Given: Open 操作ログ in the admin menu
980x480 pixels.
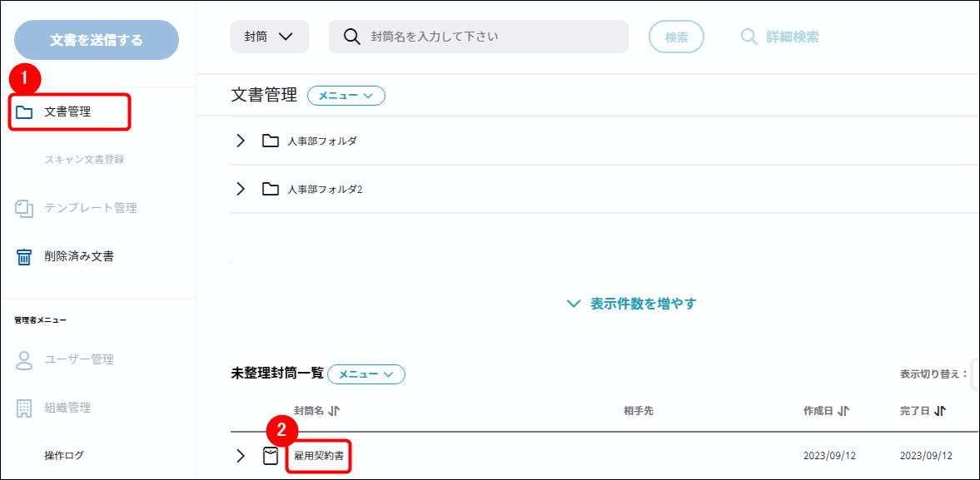Looking at the screenshot, I should pos(64,456).
